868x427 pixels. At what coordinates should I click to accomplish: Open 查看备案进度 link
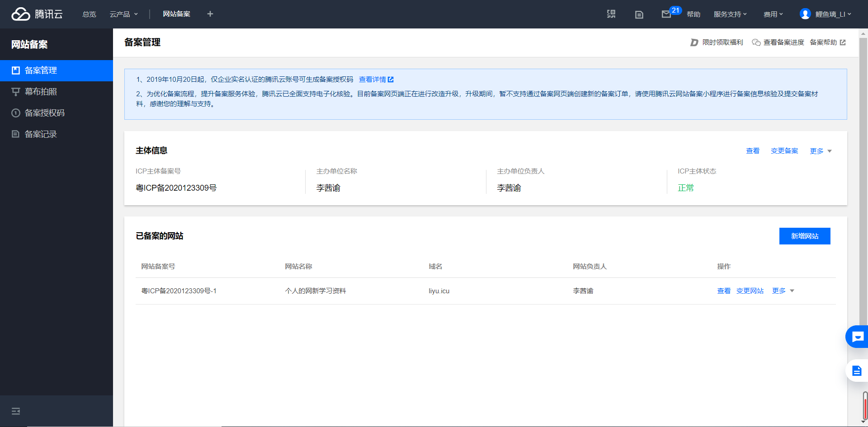coord(783,42)
